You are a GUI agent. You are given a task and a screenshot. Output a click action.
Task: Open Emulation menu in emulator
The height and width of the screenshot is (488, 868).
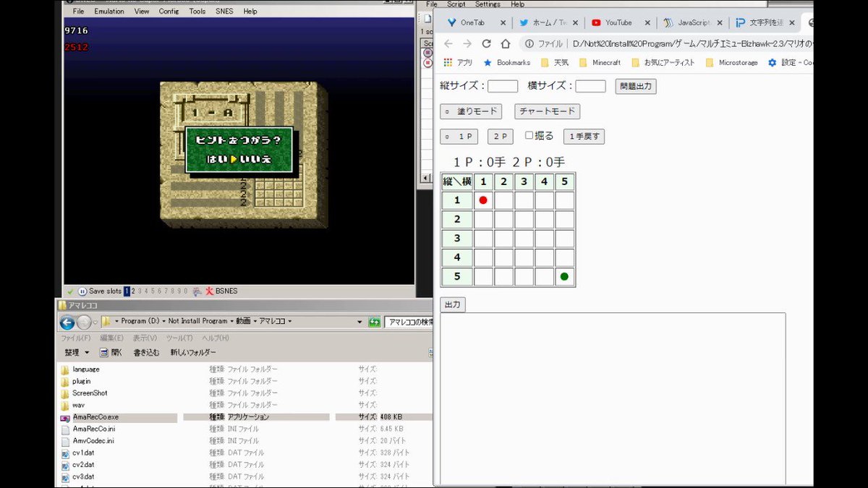click(108, 12)
